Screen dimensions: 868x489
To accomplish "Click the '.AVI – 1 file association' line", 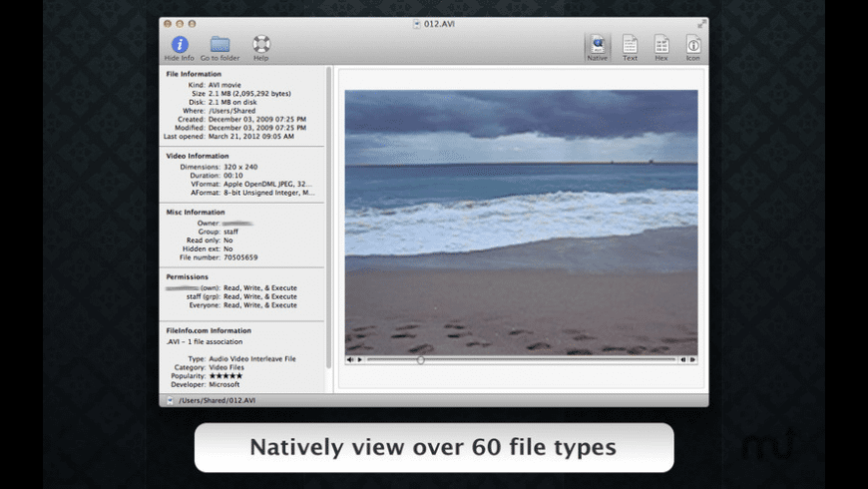I will point(205,341).
